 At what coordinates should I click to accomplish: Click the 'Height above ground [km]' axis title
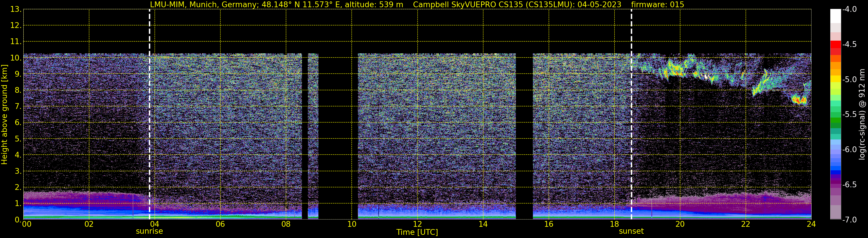pos(4,114)
